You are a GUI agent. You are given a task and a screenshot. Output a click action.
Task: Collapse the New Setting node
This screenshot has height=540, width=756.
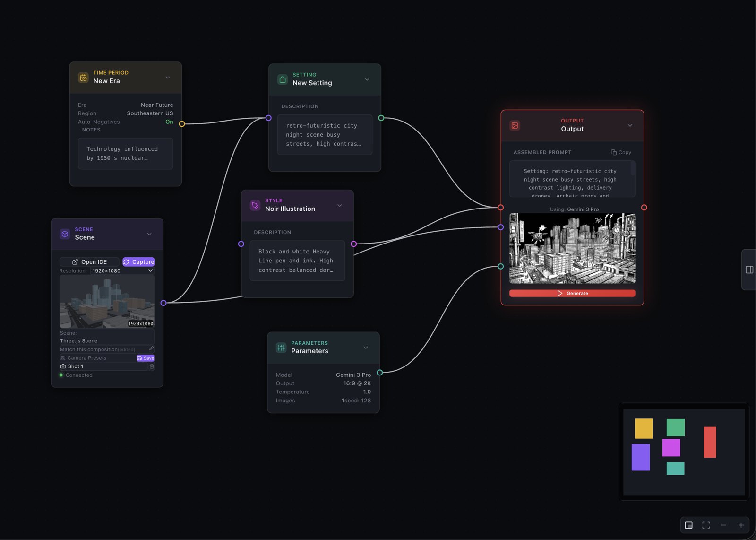367,79
